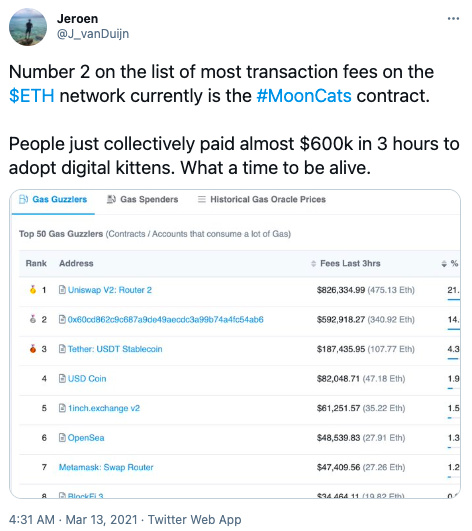Image resolution: width=472 pixels, height=531 pixels.
Task: Open the 0x60cd862c9c687a9de49aecdc3a99b74a4fc54ab6 address link
Action: (x=166, y=319)
